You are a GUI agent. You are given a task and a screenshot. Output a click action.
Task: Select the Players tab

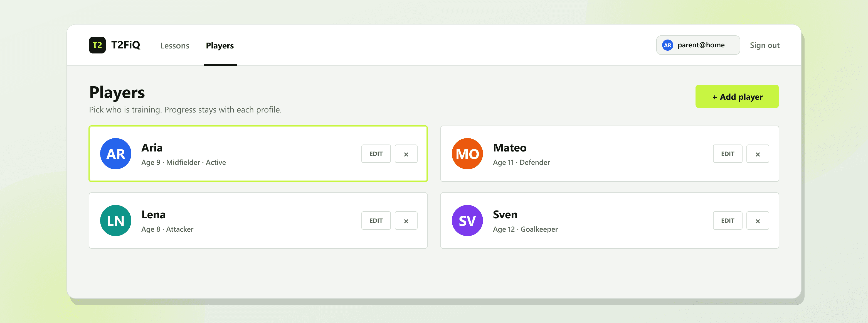[x=220, y=45]
